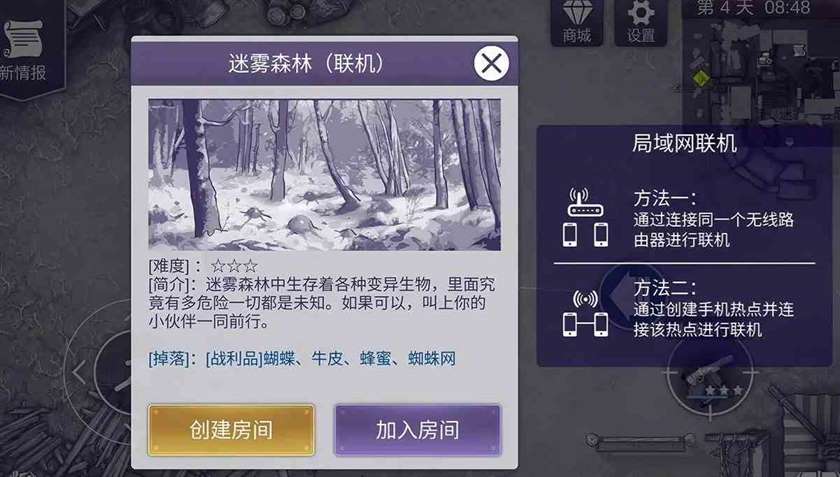This screenshot has width=840, height=477.
Task: Select the 蜘蛛网 drop item link
Action: point(432,359)
